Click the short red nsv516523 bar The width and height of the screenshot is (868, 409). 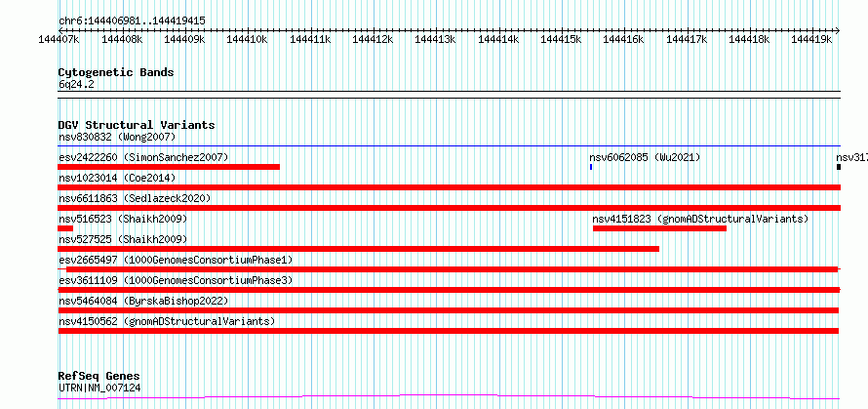[x=65, y=228]
